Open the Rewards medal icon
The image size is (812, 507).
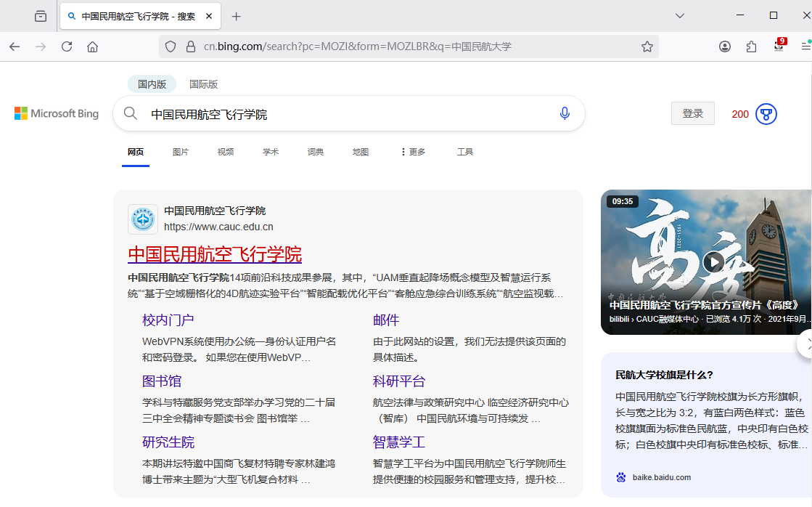click(766, 114)
